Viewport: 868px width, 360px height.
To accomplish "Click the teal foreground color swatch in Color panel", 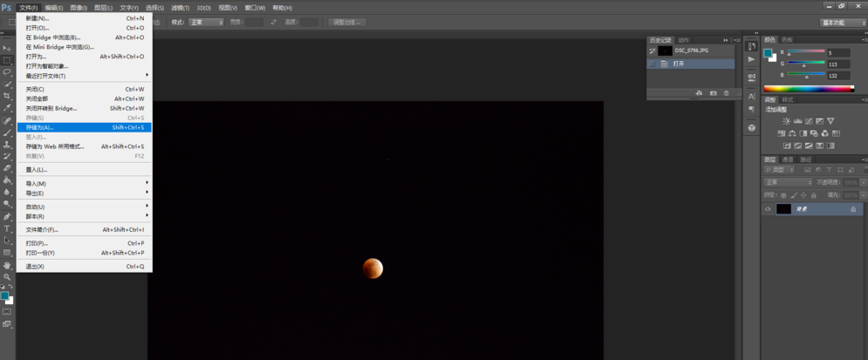I will click(x=769, y=54).
